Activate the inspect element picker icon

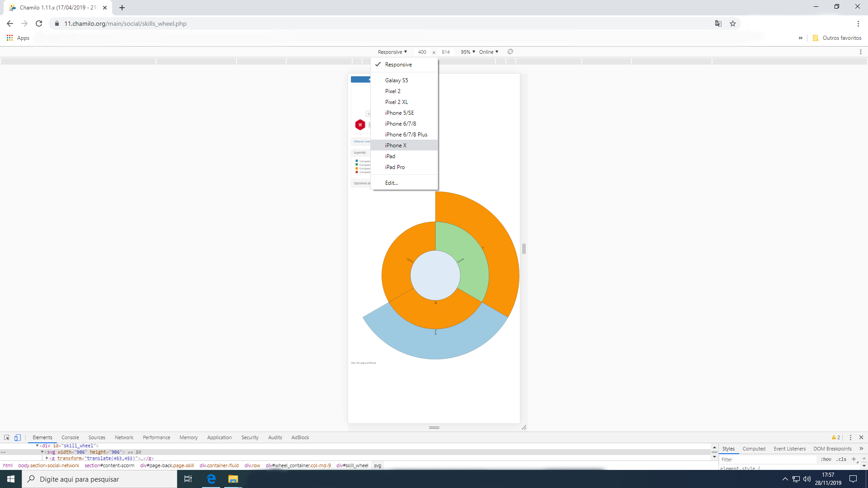point(7,437)
